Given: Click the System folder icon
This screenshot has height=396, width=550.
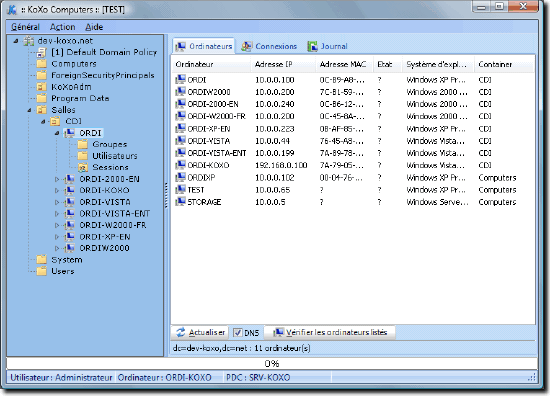Looking at the screenshot, I should coord(42,260).
